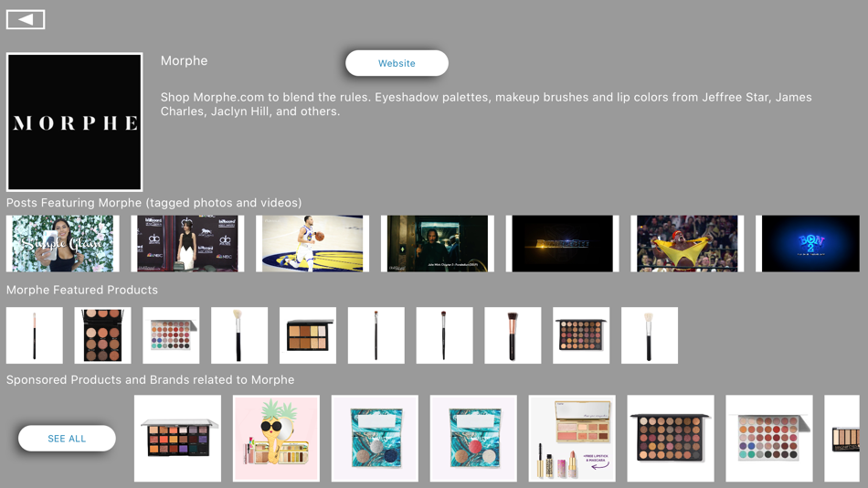Select the small dark smudge brush product

445,335
